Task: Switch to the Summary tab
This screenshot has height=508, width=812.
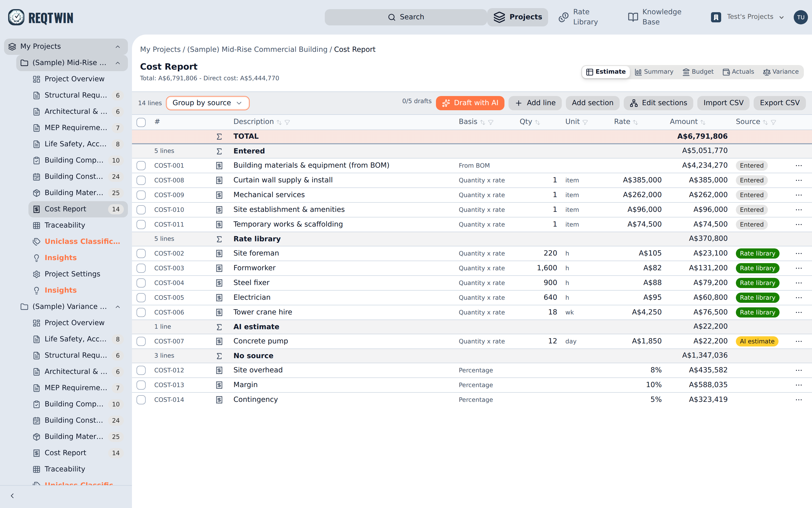Action: tap(654, 72)
